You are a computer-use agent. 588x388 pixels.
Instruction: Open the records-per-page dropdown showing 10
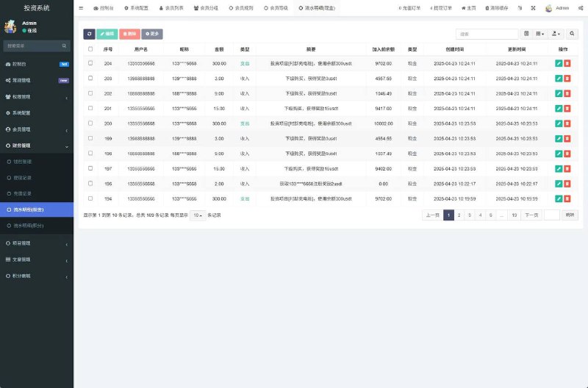198,215
